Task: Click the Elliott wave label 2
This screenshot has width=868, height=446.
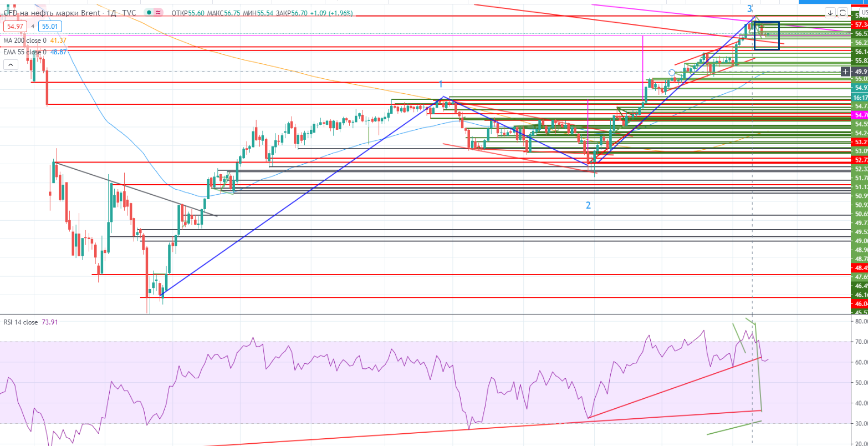Action: click(588, 205)
